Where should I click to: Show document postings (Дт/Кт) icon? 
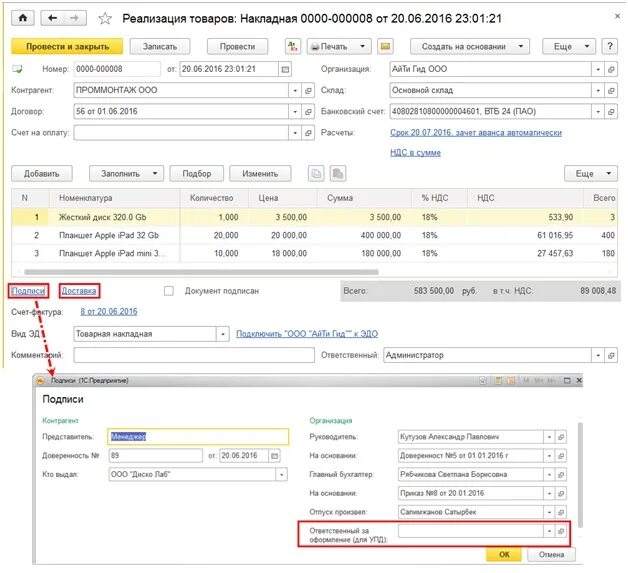click(x=293, y=46)
